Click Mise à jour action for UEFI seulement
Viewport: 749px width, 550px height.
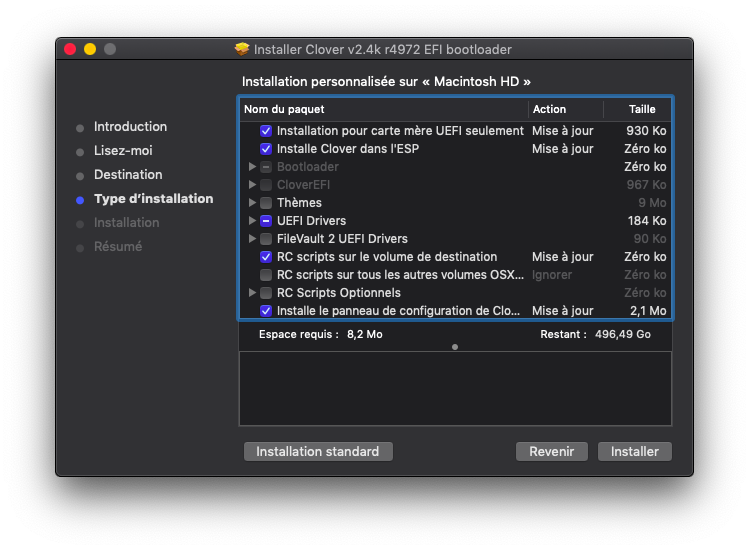pyautogui.click(x=563, y=131)
